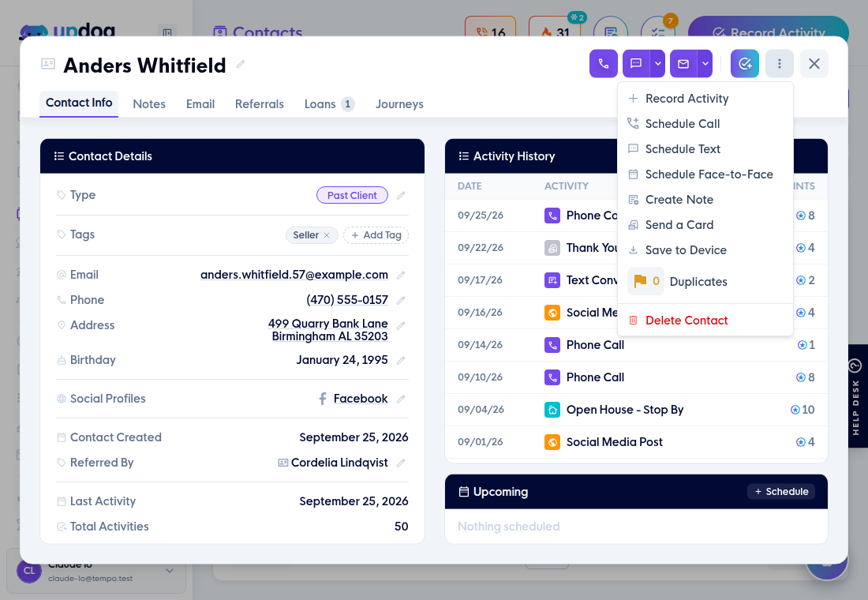Screen dimensions: 868x600
Task: Go to the Referrals tab
Action: (259, 103)
